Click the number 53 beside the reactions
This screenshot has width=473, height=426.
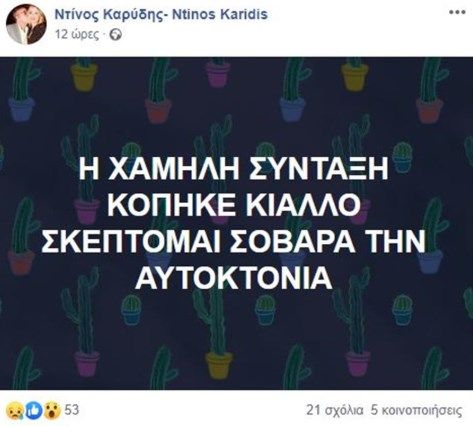coord(72,410)
